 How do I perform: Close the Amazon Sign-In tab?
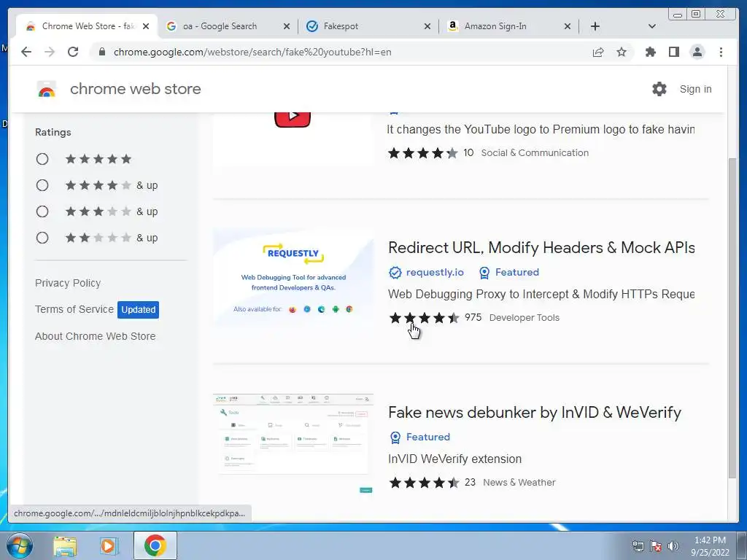568,26
